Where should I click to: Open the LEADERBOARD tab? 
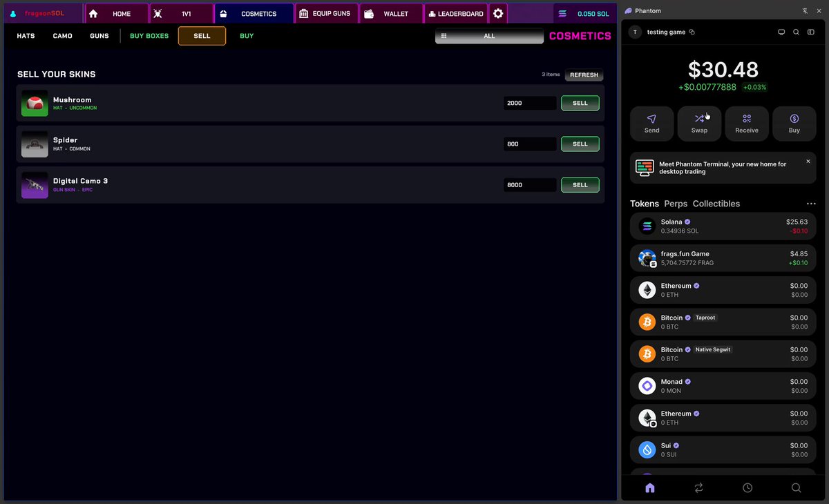tap(456, 13)
